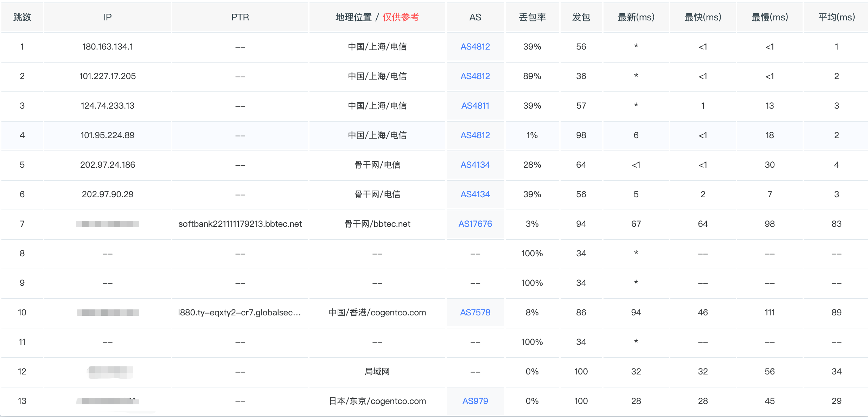
Task: Click the AS4134 link for 202.97.90.29
Action: [x=475, y=194]
